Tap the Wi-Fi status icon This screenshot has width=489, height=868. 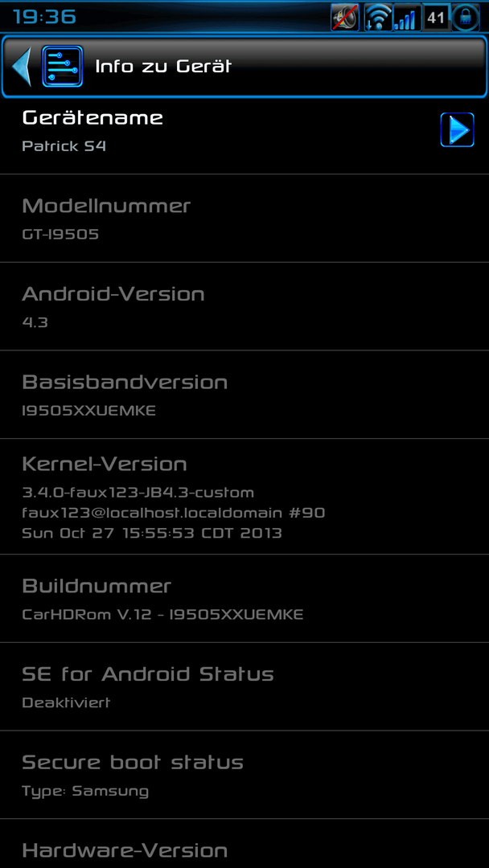coord(378,18)
